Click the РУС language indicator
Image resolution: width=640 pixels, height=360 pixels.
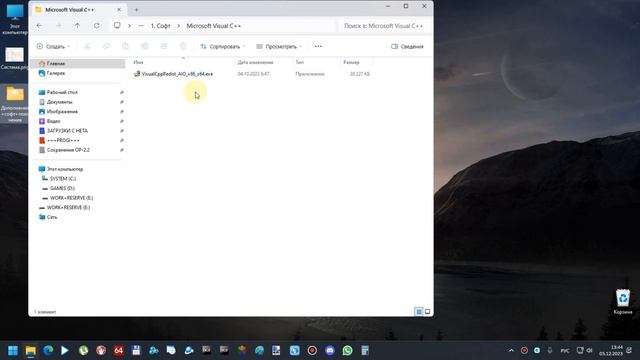(565, 351)
